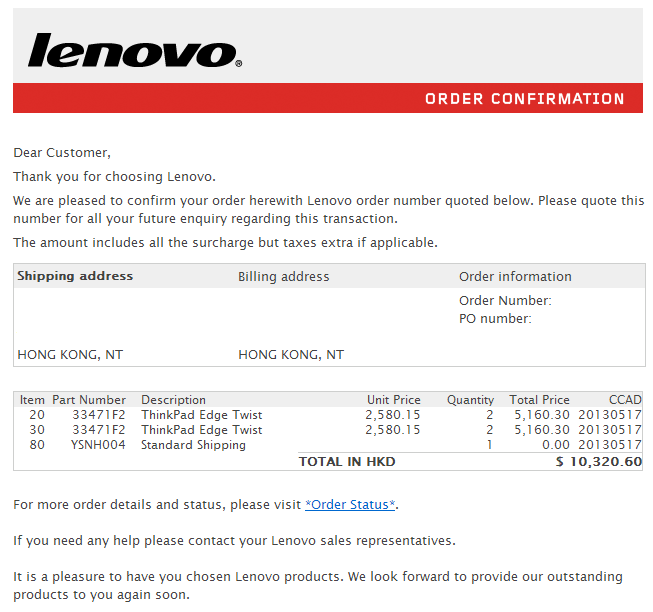
Task: Click the Order information header
Action: [x=515, y=276]
